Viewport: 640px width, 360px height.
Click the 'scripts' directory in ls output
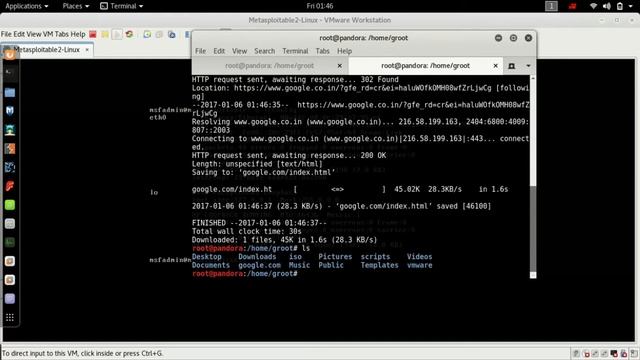pos(375,257)
